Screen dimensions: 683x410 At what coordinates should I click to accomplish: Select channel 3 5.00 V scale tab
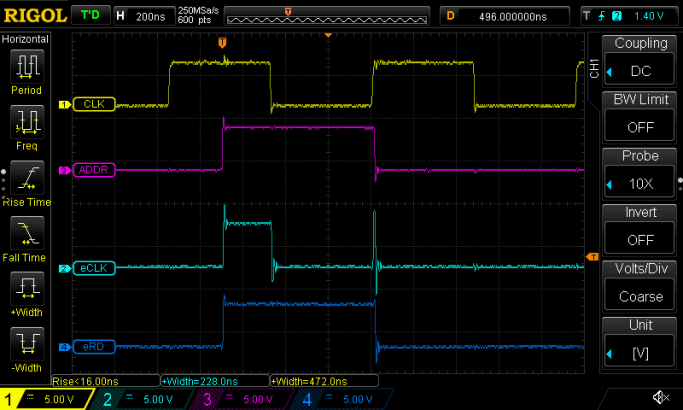[242, 399]
